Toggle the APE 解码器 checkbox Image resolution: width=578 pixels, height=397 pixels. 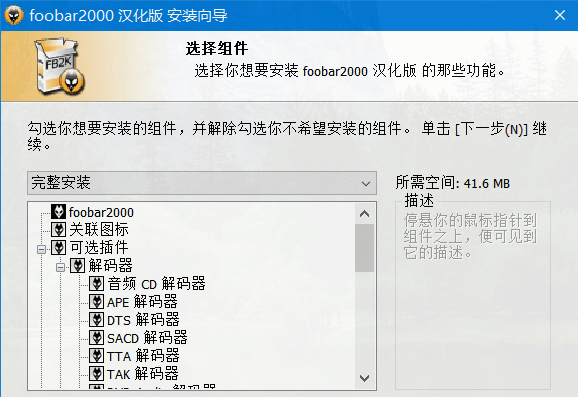point(97,302)
